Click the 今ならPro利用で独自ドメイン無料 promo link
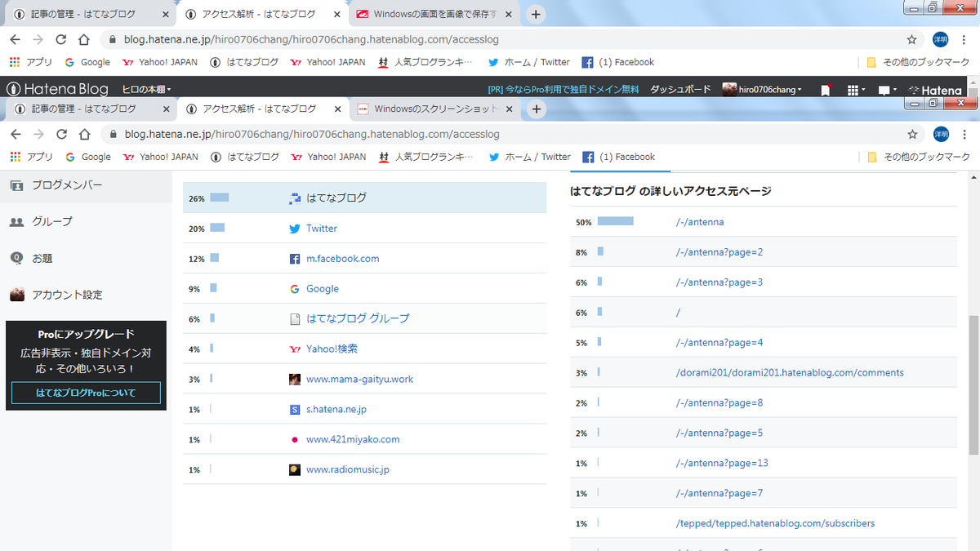This screenshot has width=980, height=551. [x=563, y=89]
